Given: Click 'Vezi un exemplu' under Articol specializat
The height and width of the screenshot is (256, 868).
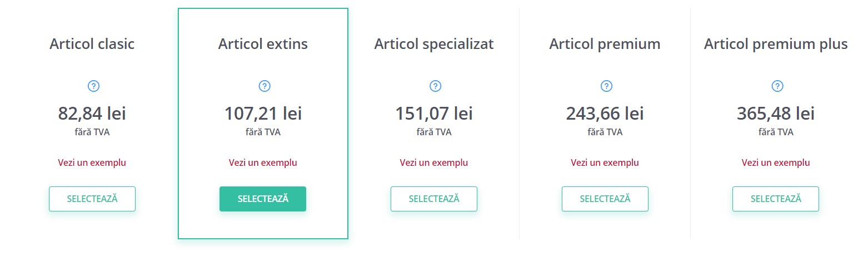Looking at the screenshot, I should click(x=434, y=163).
